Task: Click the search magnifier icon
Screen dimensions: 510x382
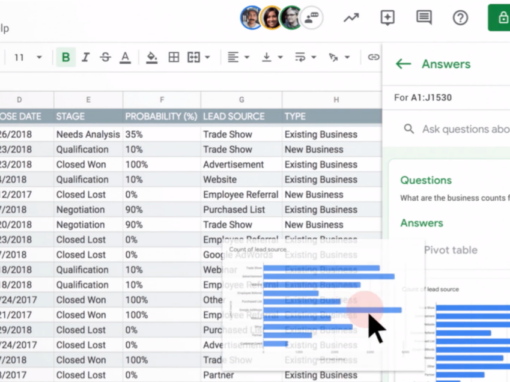Action: pos(409,129)
